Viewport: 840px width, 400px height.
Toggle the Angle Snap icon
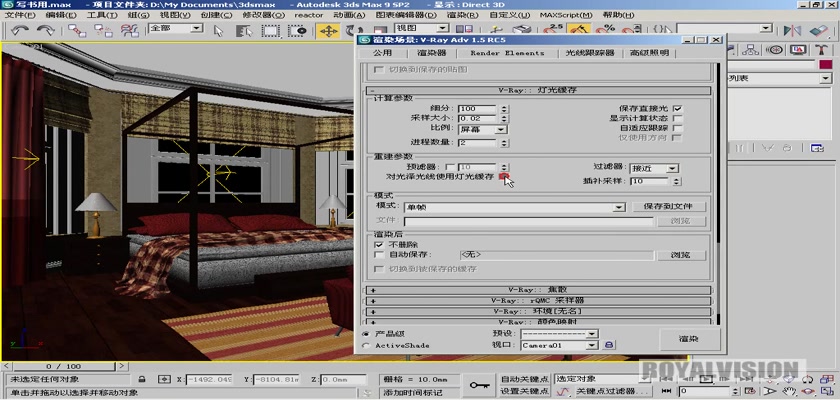[579, 30]
